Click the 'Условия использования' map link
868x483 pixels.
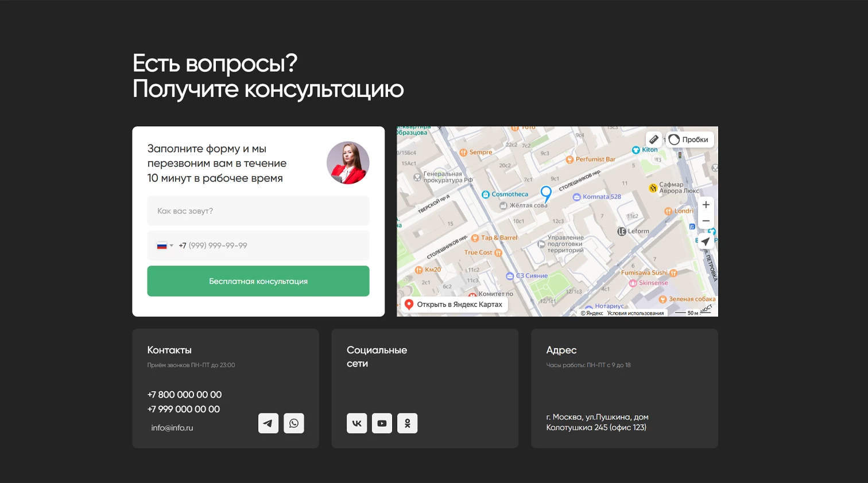[x=635, y=313]
